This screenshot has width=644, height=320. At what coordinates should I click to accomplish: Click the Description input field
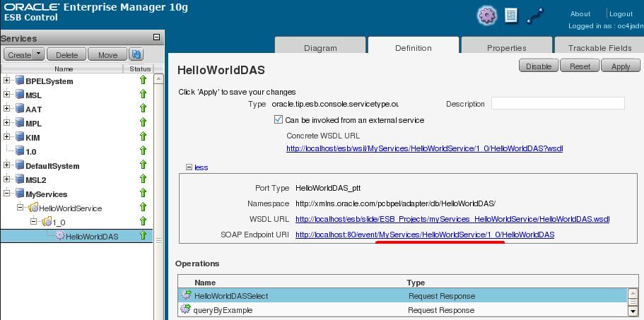[x=558, y=103]
